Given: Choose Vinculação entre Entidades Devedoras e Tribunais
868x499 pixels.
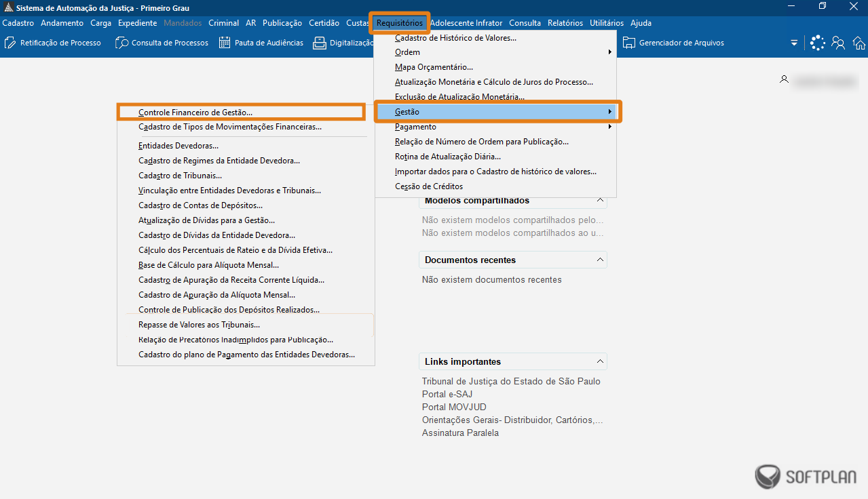Looking at the screenshot, I should (x=246, y=191).
